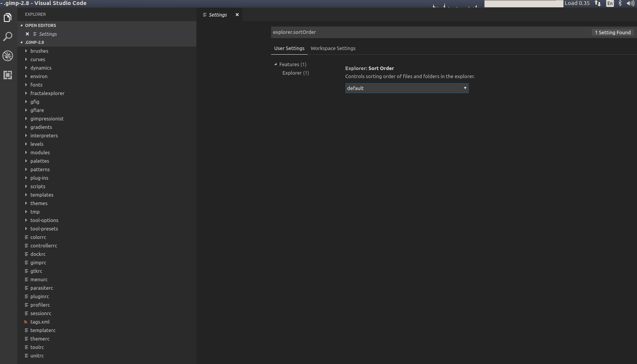Expand the curves folder
This screenshot has width=637, height=364.
(107, 59)
